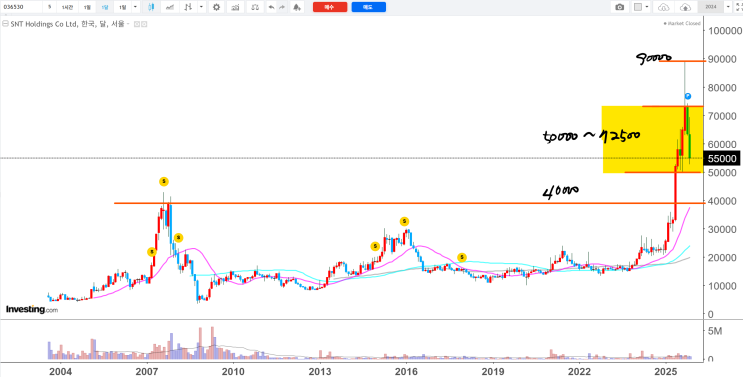Expand the bar style dropdown arrow
This screenshot has width=743, height=377.
[x=202, y=7]
